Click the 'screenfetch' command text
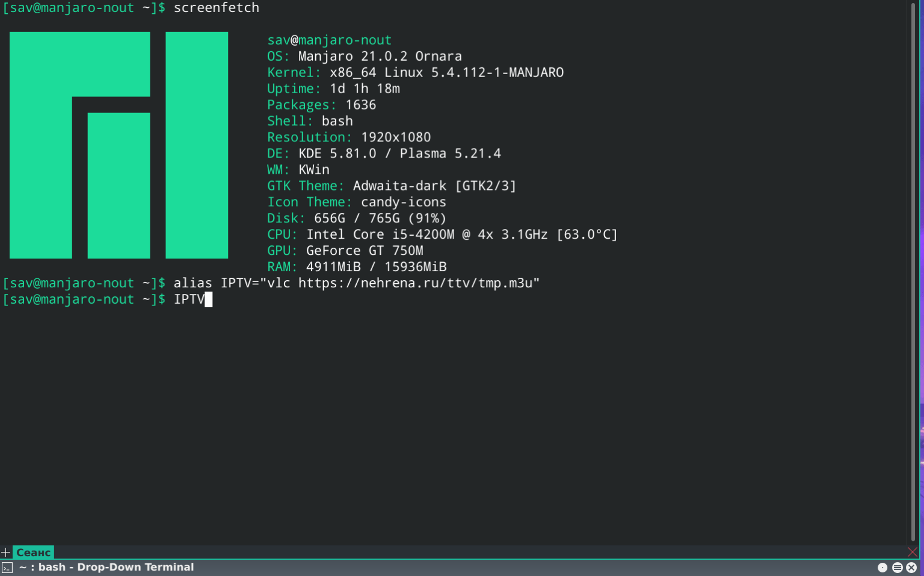 click(x=217, y=8)
